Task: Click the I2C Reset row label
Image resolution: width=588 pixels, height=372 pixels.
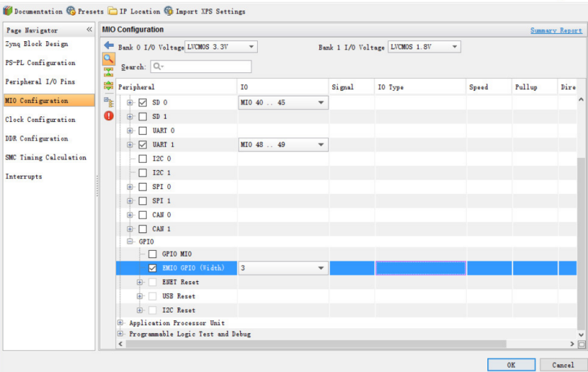Action: pos(179,310)
